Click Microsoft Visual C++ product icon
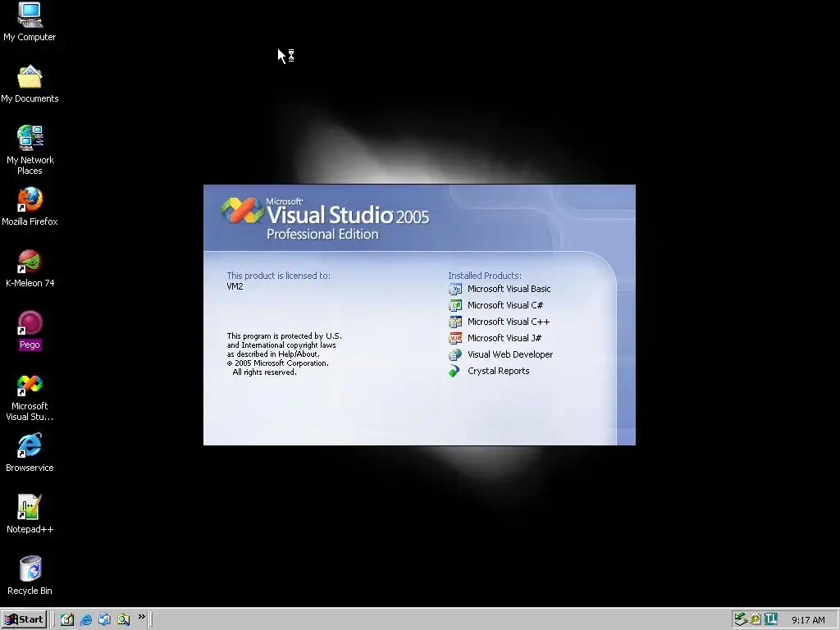The height and width of the screenshot is (630, 840). 454,322
